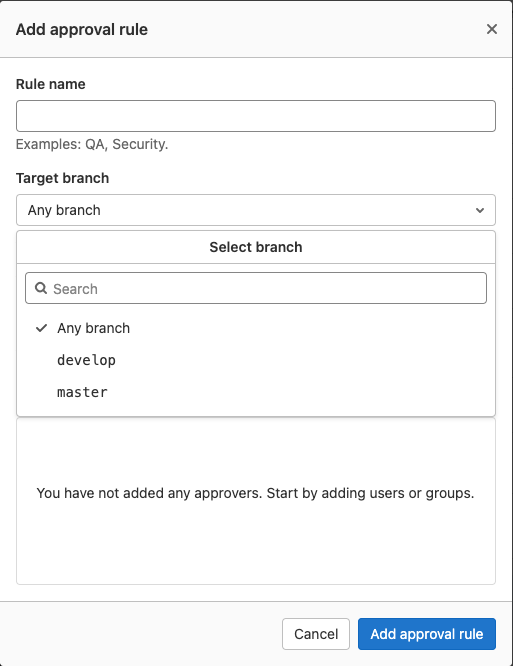Click the magnifier icon in Search
This screenshot has width=513, height=666.
pos(41,288)
